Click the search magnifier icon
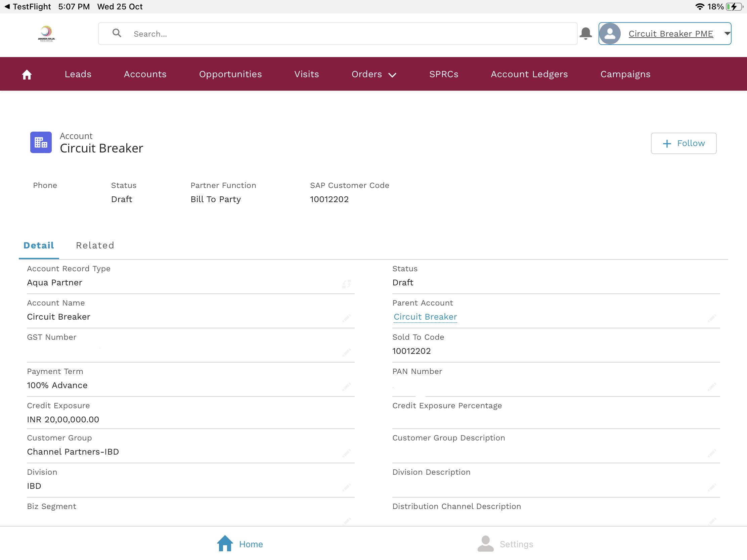This screenshot has height=560, width=747. (117, 33)
